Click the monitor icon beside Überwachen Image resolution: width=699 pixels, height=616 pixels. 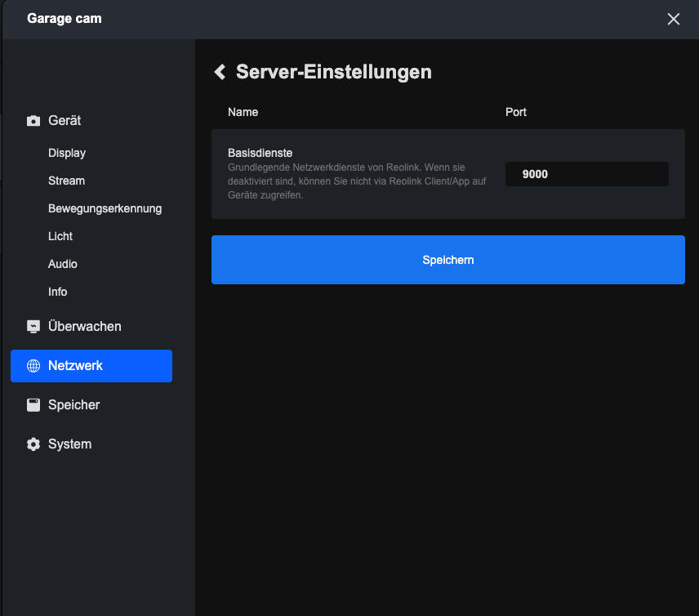coord(33,327)
